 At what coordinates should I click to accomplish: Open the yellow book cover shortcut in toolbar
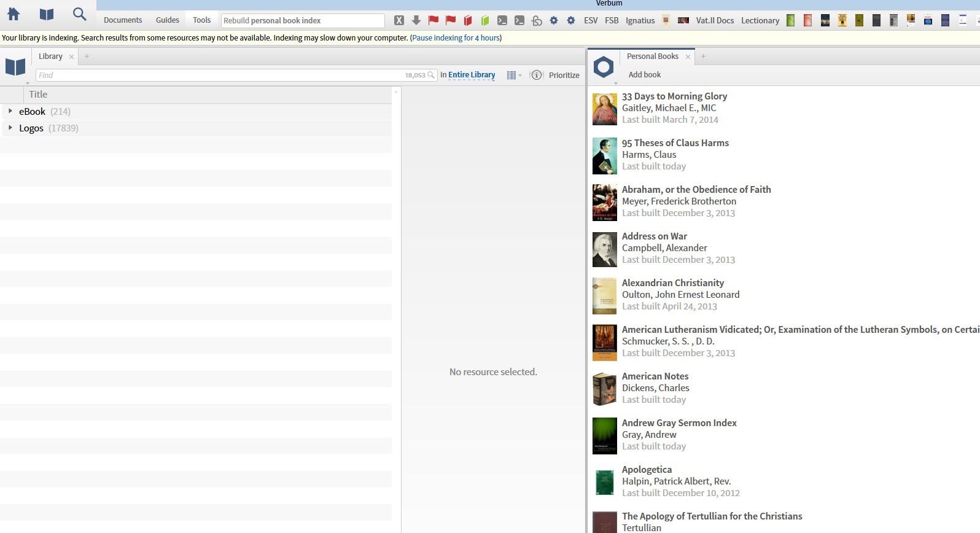842,20
